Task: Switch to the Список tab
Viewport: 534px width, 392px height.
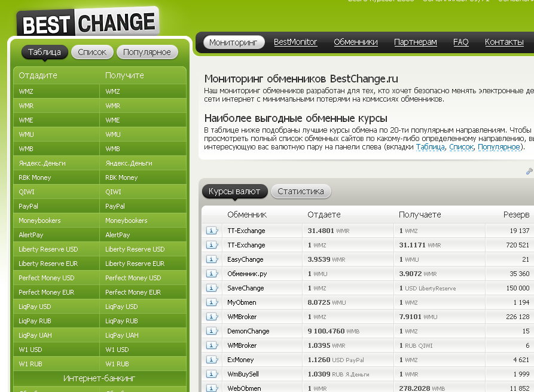Action: [x=92, y=52]
